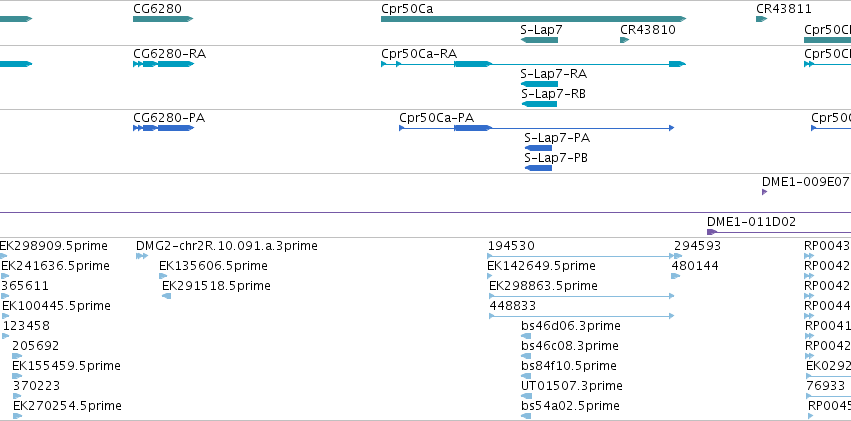Viewport: 851px width, 421px height.
Task: Select the Cpr50Ca gene bar
Action: (x=534, y=19)
